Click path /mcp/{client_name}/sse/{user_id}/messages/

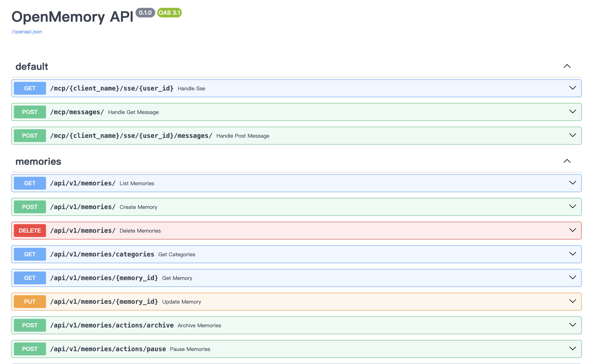click(x=131, y=135)
